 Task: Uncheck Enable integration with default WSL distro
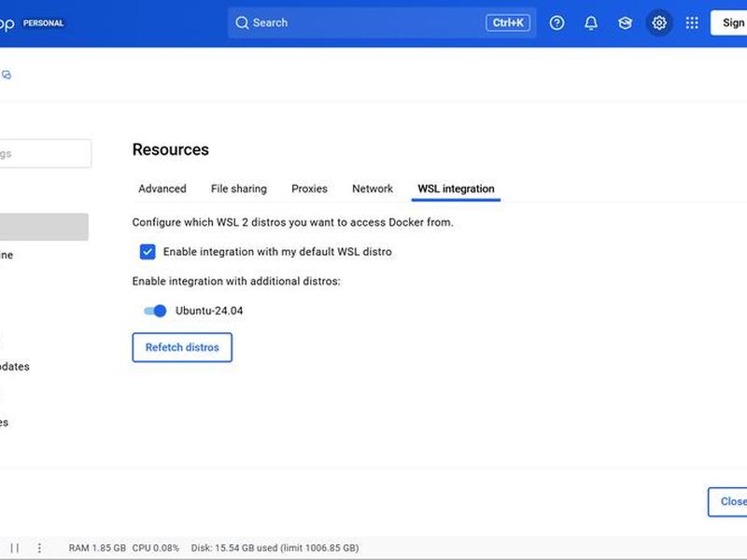148,251
